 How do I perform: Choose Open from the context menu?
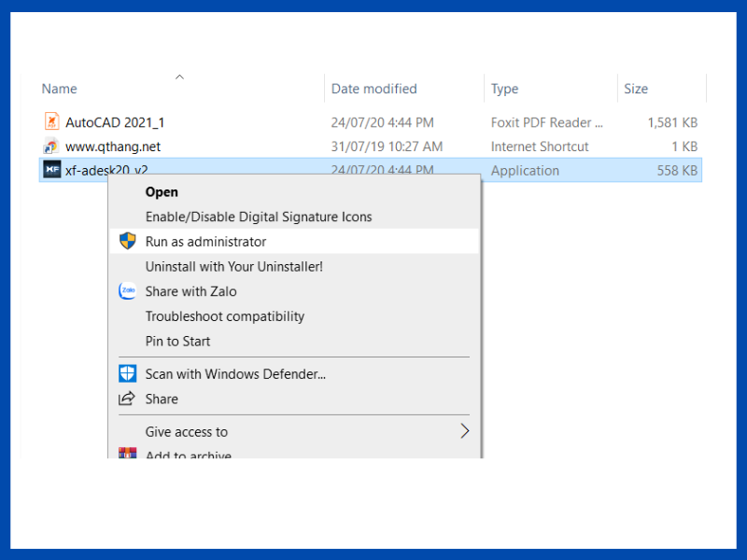tap(162, 192)
